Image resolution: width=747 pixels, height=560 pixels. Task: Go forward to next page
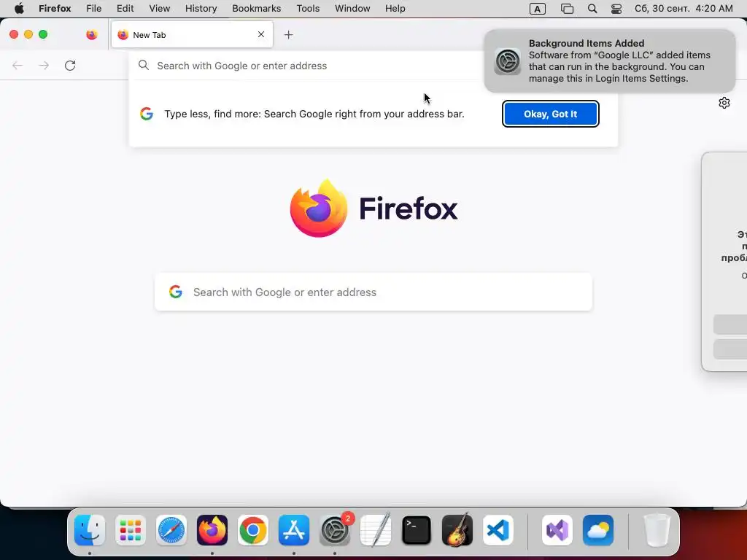(x=44, y=65)
